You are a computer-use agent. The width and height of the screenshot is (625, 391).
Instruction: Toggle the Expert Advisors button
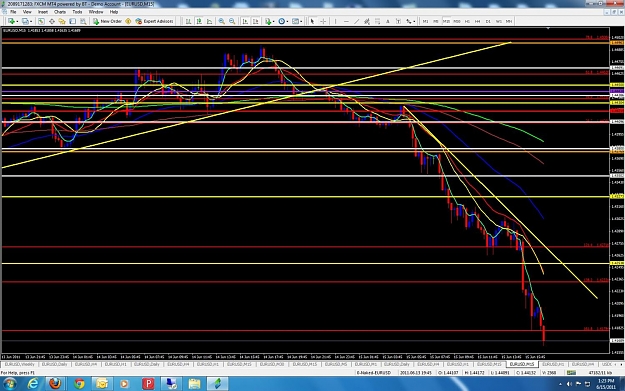(x=154, y=21)
